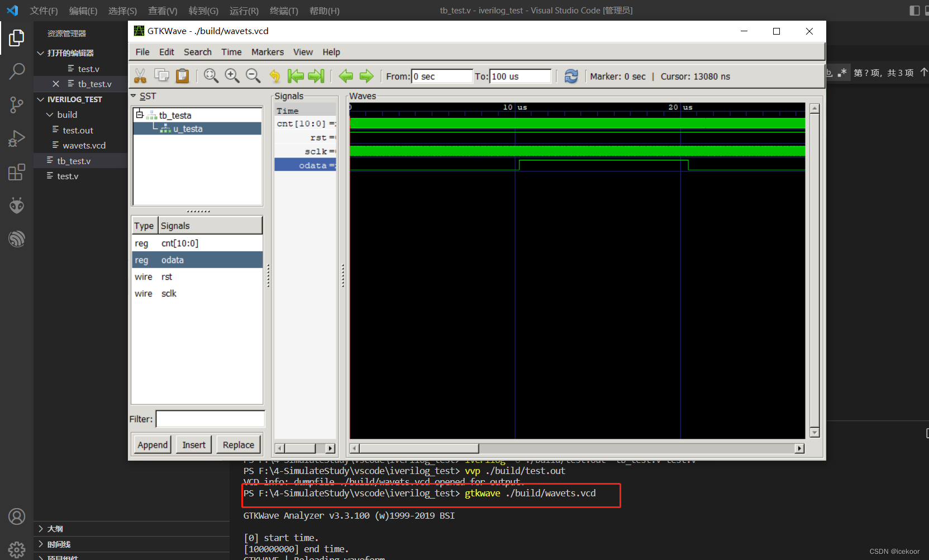Viewport: 929px width, 560px height.
Task: Click the signals pane scrollbar right arrow
Action: (330, 448)
